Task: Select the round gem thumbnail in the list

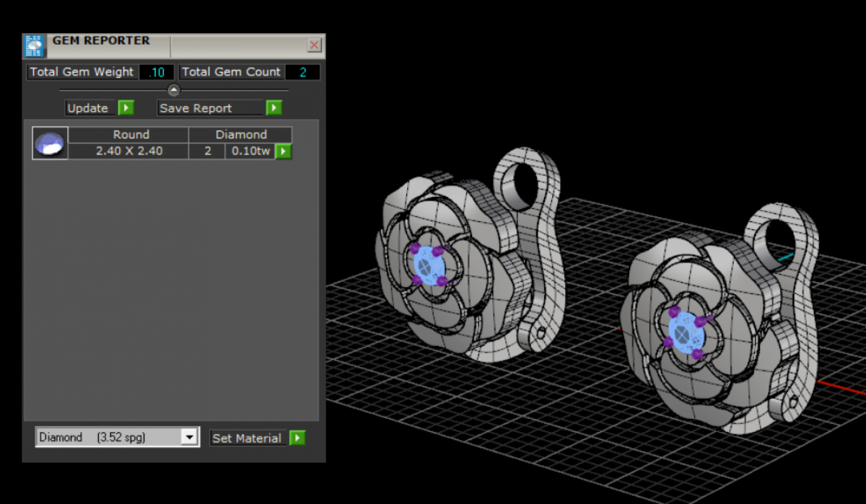Action: 50,143
